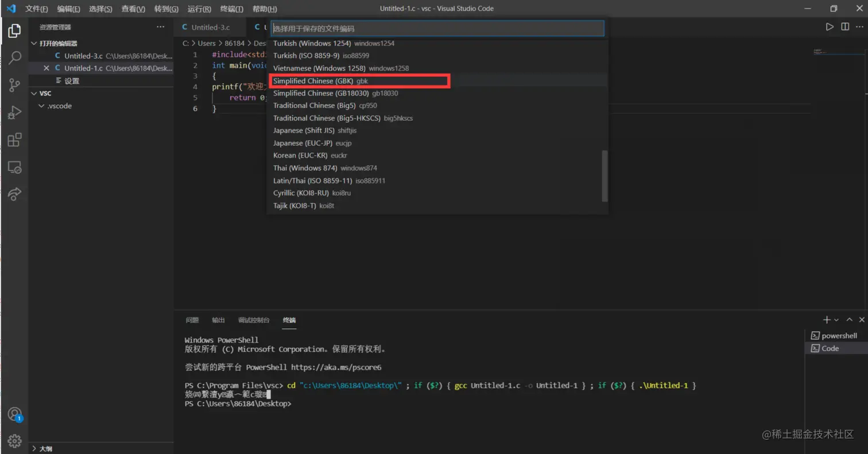Screen dimensions: 868x454
Task: Open Untitled-1.c in open editors list
Action: click(x=101, y=68)
